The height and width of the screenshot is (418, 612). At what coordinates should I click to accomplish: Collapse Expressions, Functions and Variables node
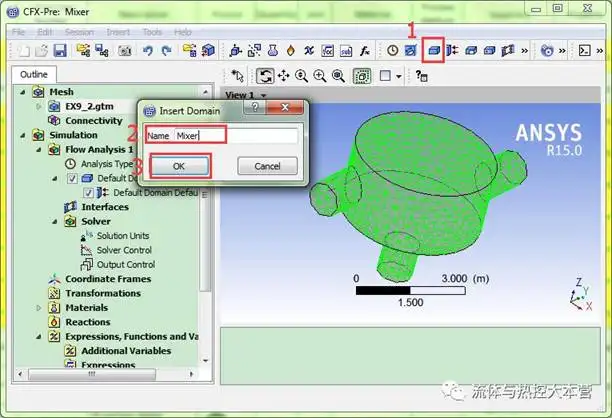tap(39, 336)
